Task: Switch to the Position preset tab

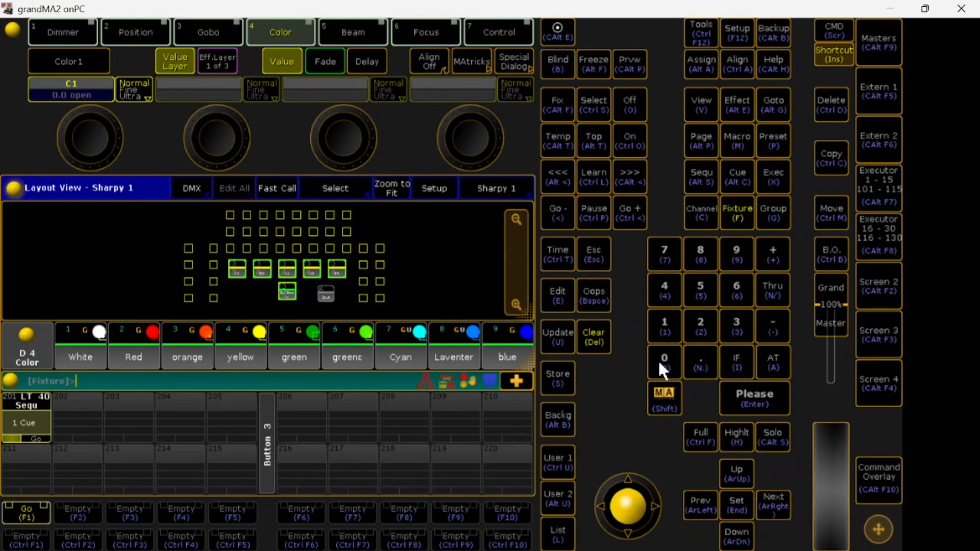Action: click(x=135, y=32)
